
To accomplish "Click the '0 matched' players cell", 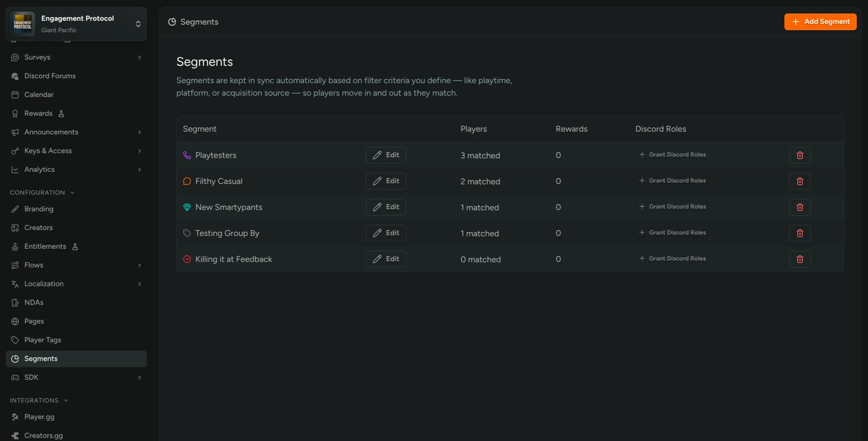I will 480,259.
